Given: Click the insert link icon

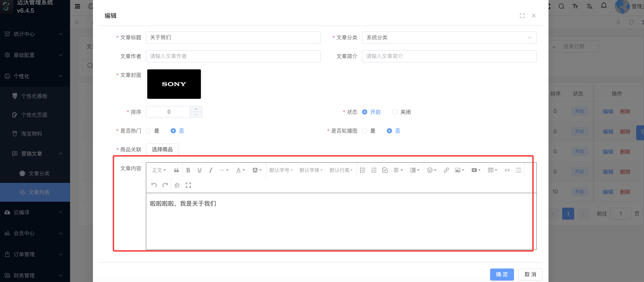Looking at the screenshot, I should click(446, 170).
